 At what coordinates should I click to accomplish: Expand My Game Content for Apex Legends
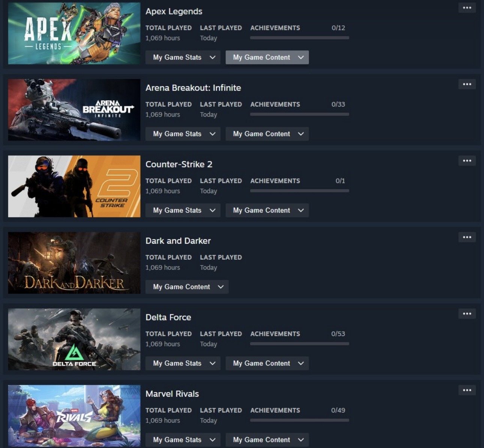(267, 57)
